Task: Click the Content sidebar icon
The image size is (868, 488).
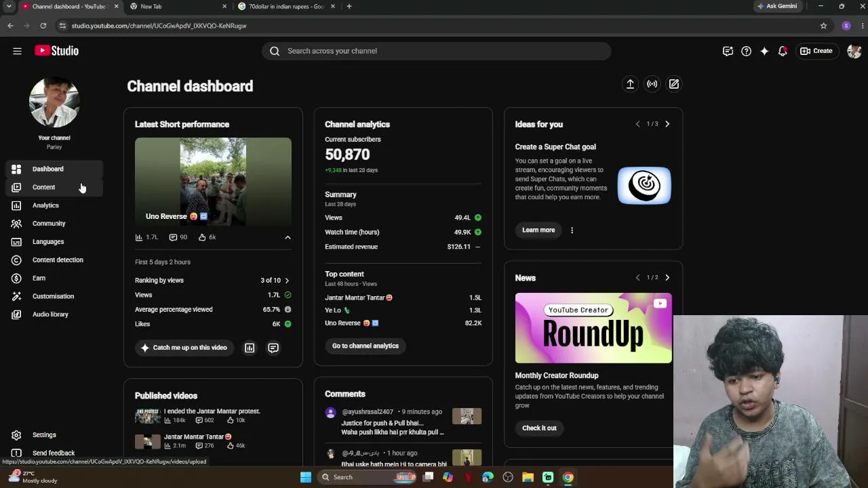Action: 16,187
